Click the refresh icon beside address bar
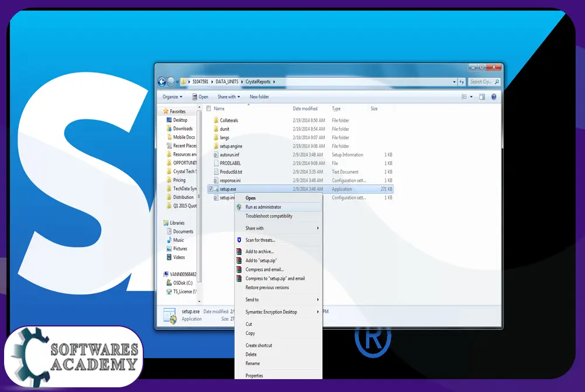Viewport: 585px width, 392px height. [x=462, y=82]
